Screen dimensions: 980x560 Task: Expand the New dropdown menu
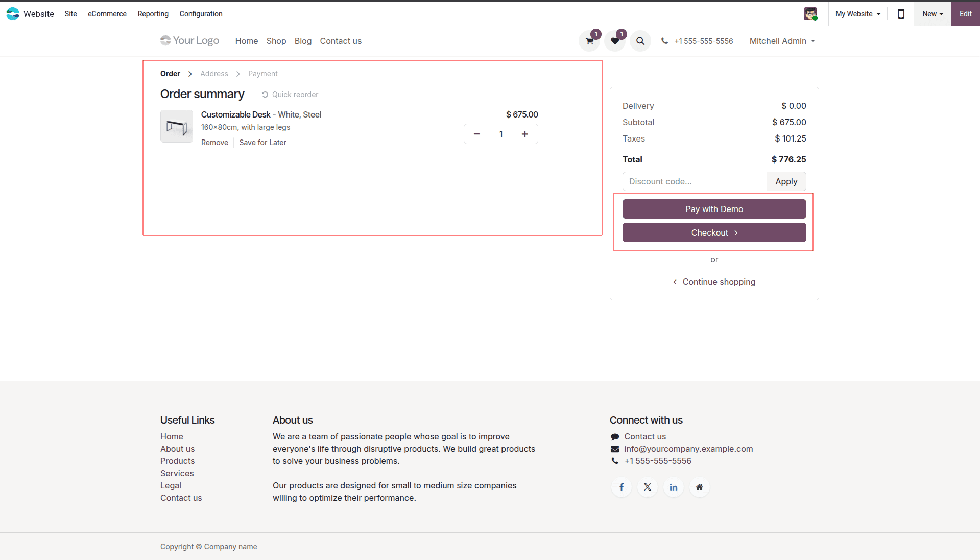931,14
